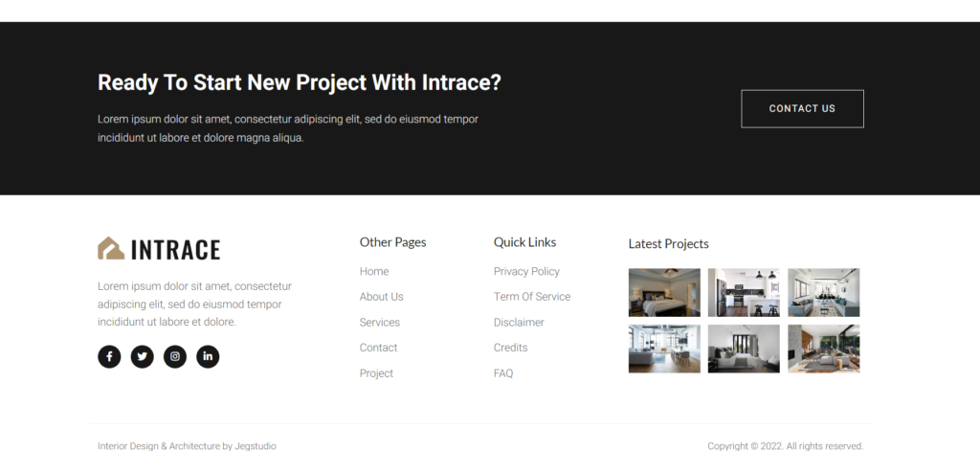Viewport: 980px width, 451px height.
Task: Open the About Us page link
Action: pyautogui.click(x=381, y=297)
